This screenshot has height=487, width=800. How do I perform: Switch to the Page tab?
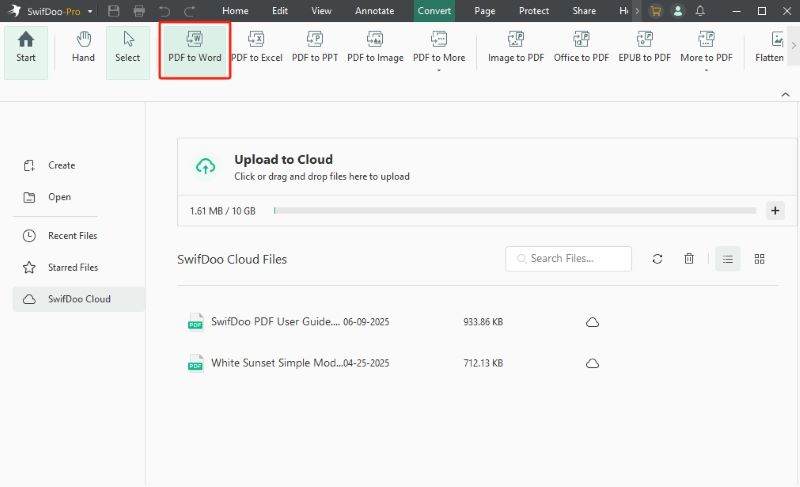[485, 11]
